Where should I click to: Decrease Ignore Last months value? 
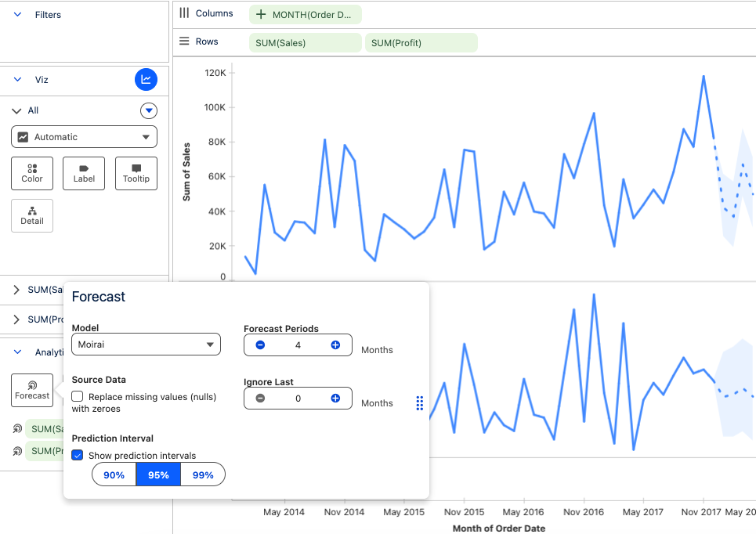click(x=260, y=398)
